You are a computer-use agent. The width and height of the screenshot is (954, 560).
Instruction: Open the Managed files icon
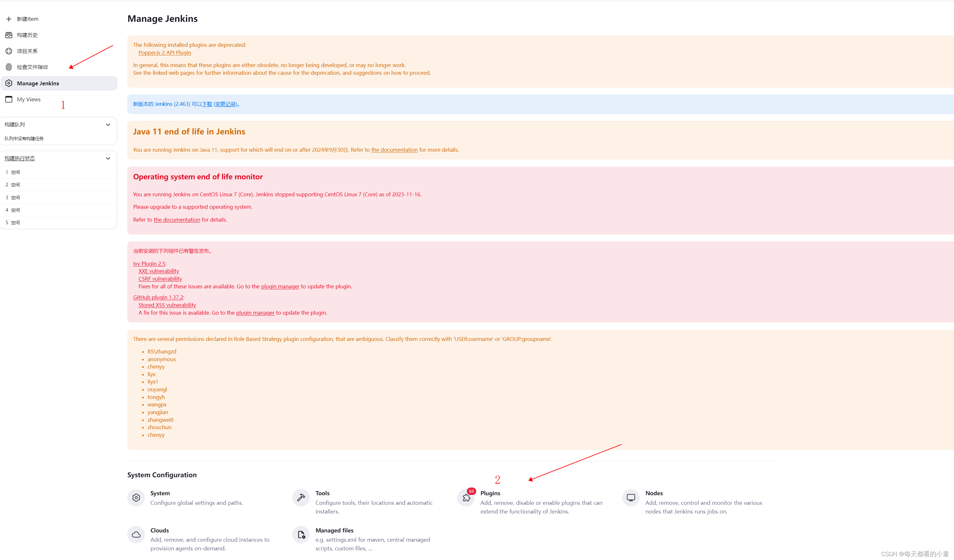pyautogui.click(x=300, y=535)
